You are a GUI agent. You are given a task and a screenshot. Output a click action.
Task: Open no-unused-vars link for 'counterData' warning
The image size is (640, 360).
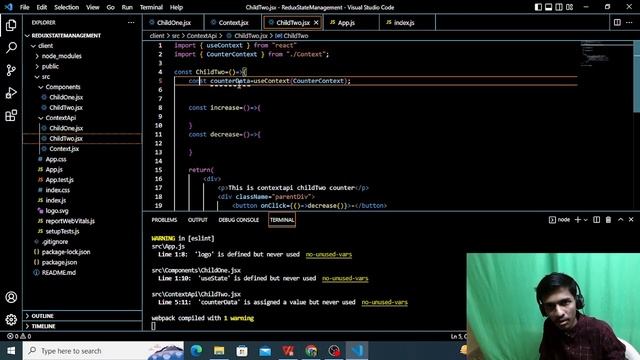pos(384,302)
